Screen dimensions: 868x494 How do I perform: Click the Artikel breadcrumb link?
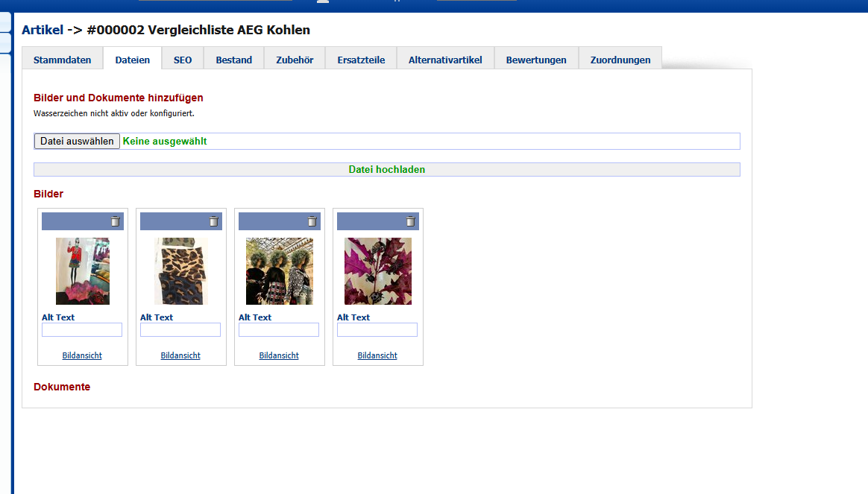[43, 30]
